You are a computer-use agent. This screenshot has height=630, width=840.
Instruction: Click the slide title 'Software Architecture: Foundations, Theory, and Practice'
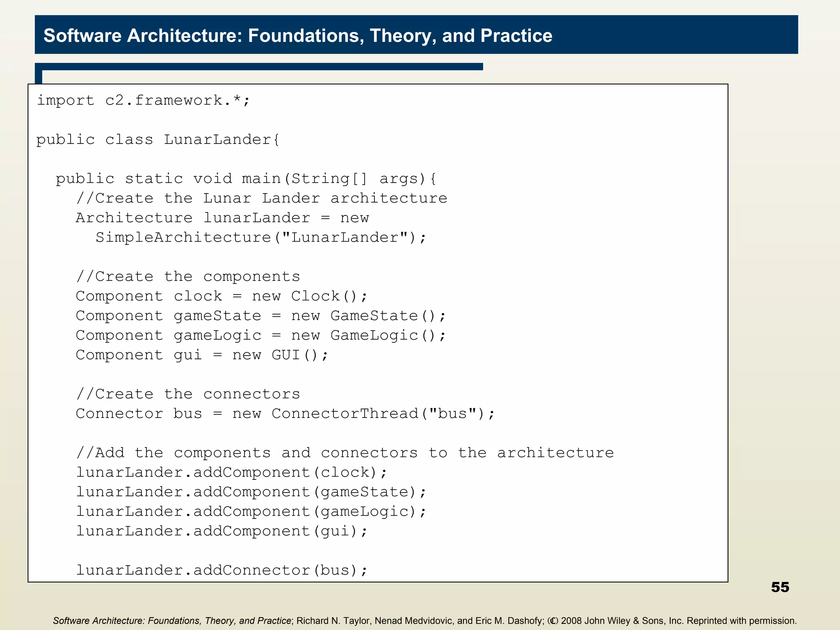(298, 36)
